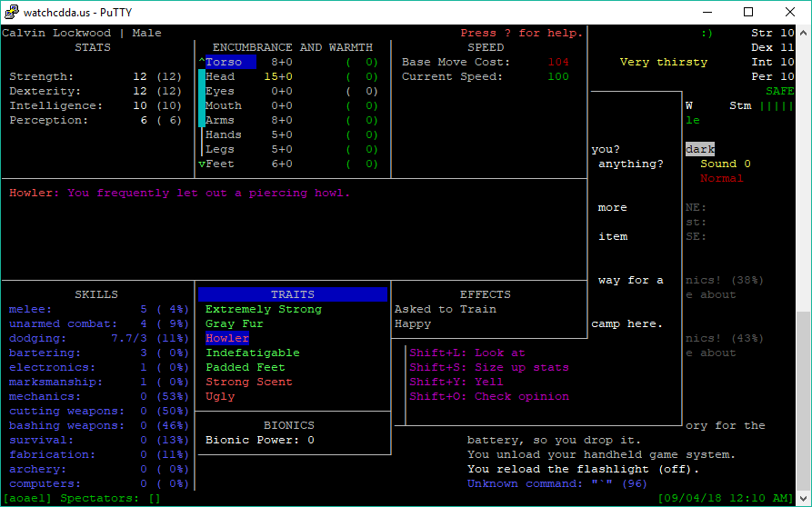Click the bashing weapons skill row

(99, 425)
